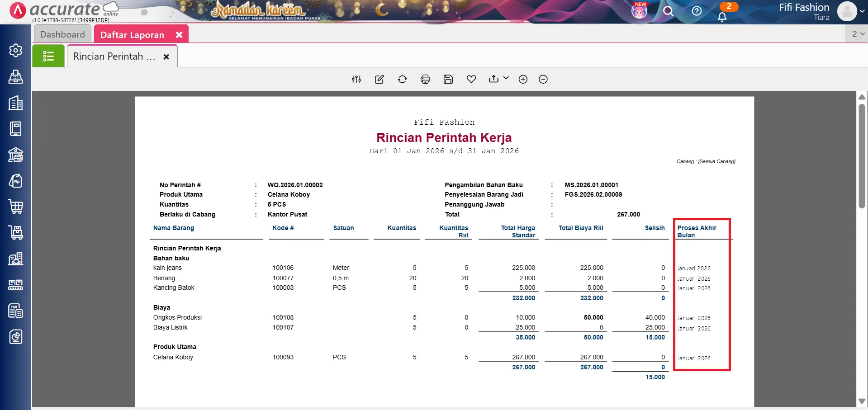
Task: Mark report as favorite with heart icon
Action: tap(471, 79)
